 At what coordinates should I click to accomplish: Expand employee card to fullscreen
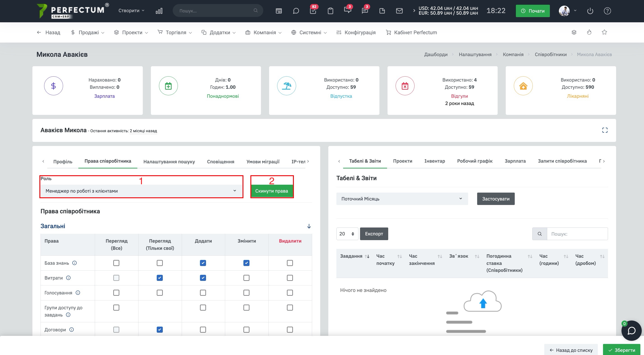point(605,130)
